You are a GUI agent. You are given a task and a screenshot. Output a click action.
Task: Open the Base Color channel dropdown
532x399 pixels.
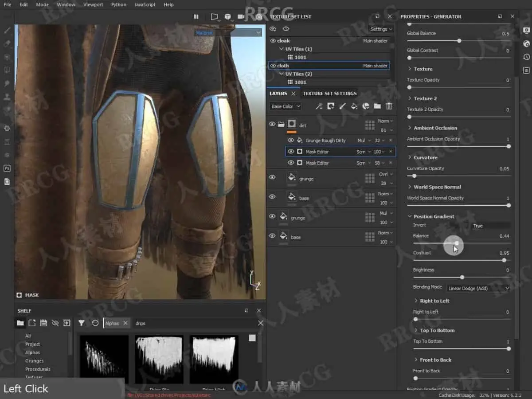click(x=286, y=106)
